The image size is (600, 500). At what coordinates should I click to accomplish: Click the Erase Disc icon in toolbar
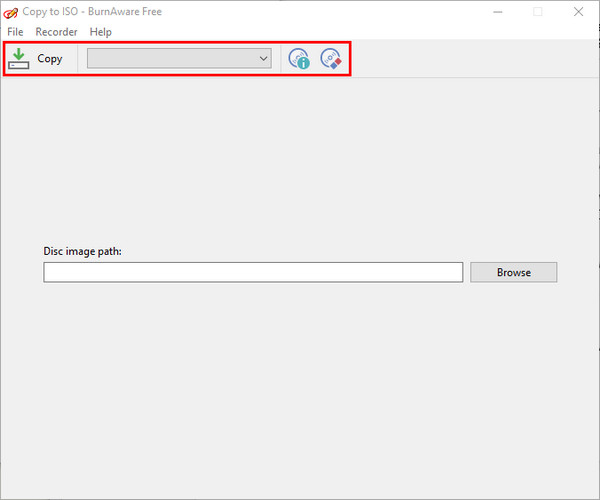[x=331, y=59]
